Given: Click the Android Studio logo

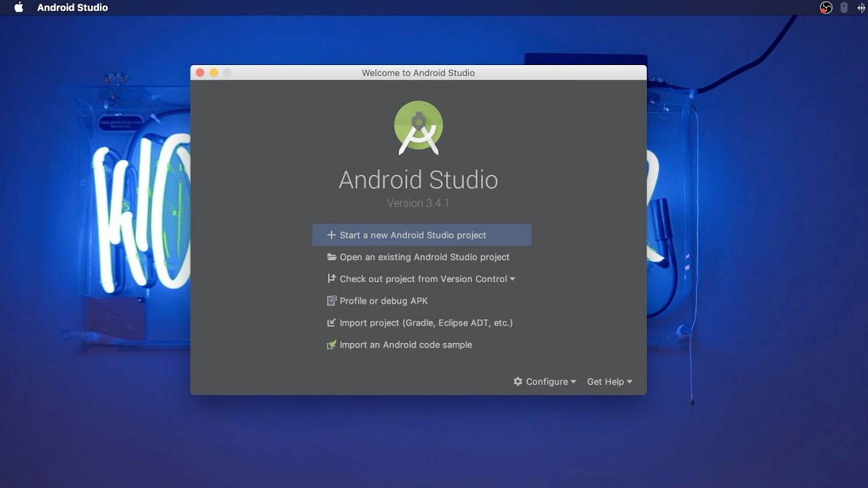Looking at the screenshot, I should 418,127.
